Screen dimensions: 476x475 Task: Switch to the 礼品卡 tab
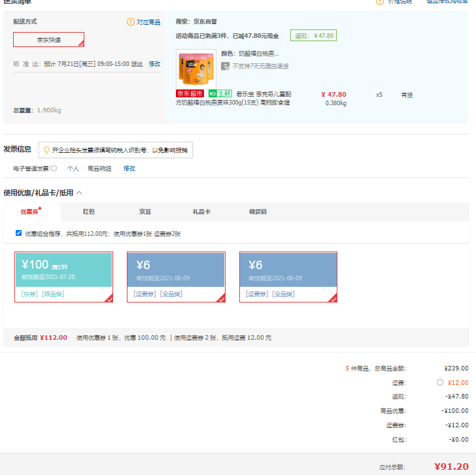tap(201, 212)
